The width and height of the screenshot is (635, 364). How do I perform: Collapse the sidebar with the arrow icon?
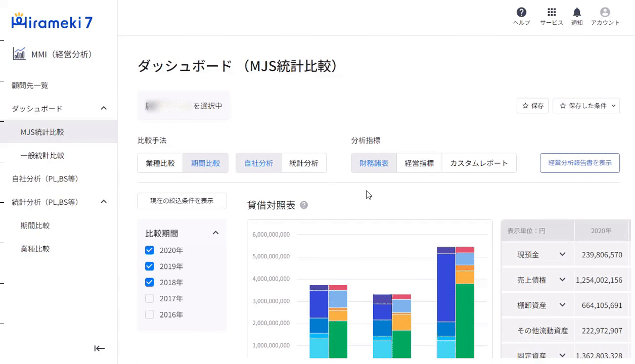click(100, 348)
